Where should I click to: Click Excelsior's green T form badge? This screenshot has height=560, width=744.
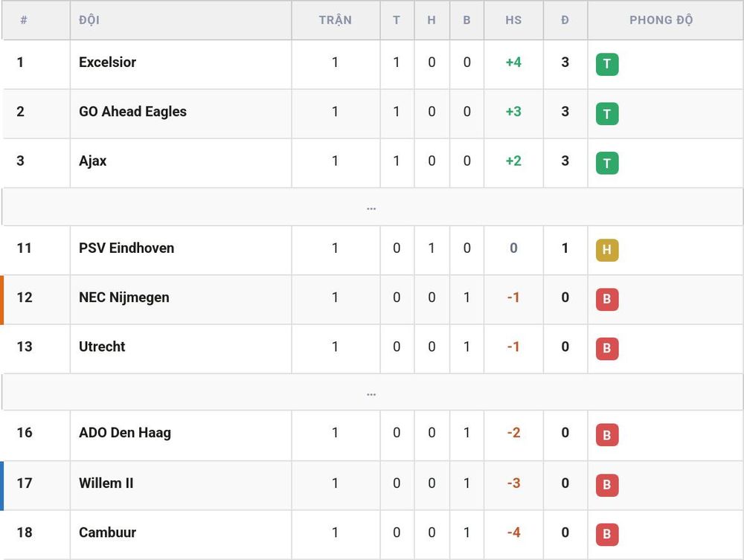[x=607, y=64]
